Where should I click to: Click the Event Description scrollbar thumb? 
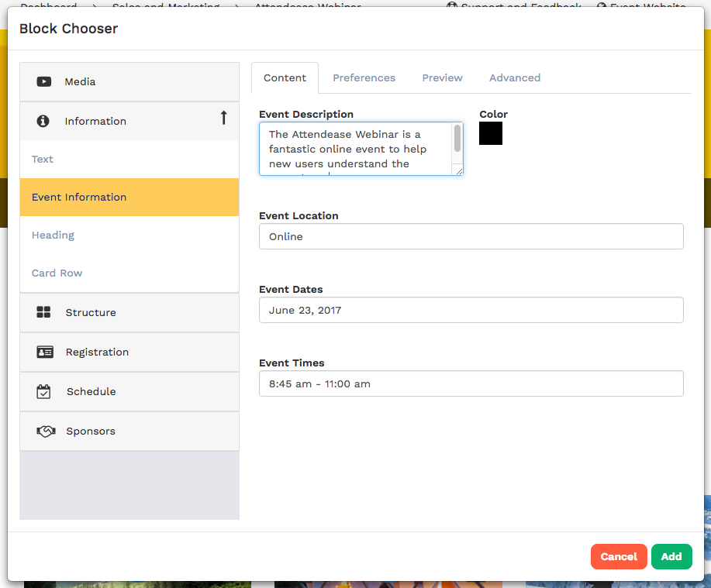click(x=457, y=138)
